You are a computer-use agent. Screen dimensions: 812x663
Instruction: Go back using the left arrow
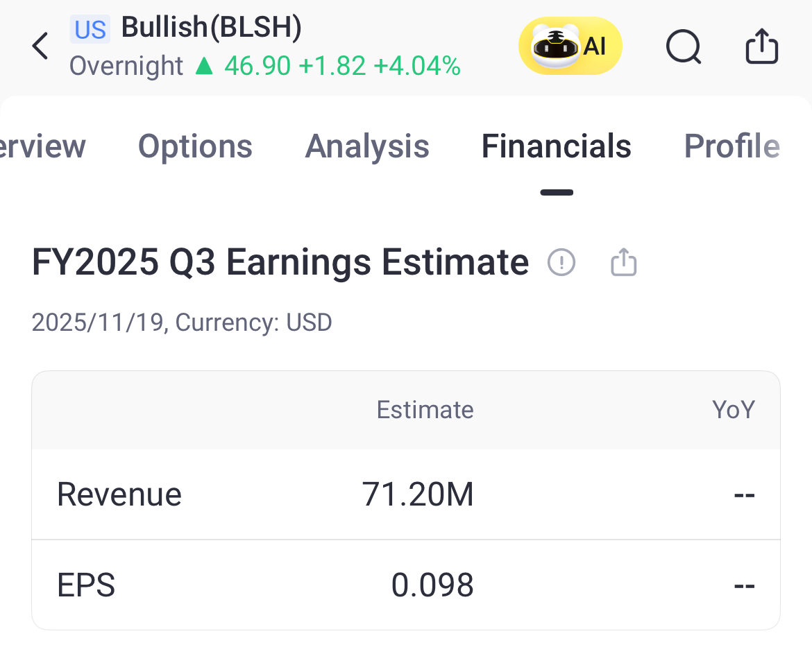(41, 46)
